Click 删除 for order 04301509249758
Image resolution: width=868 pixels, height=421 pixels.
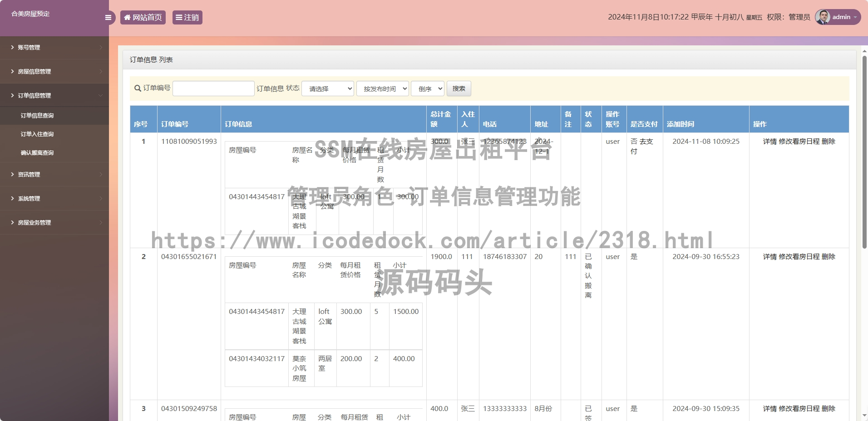point(829,409)
